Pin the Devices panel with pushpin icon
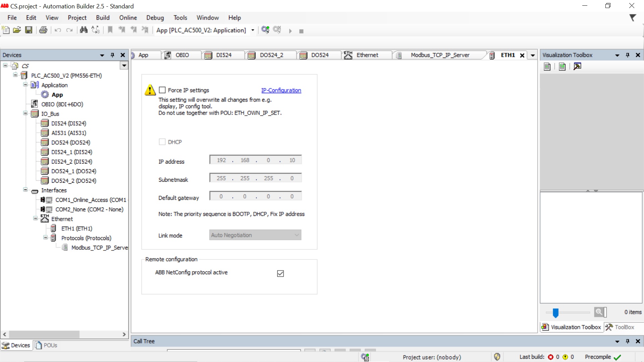Viewport: 644px width, 362px height. [112, 55]
